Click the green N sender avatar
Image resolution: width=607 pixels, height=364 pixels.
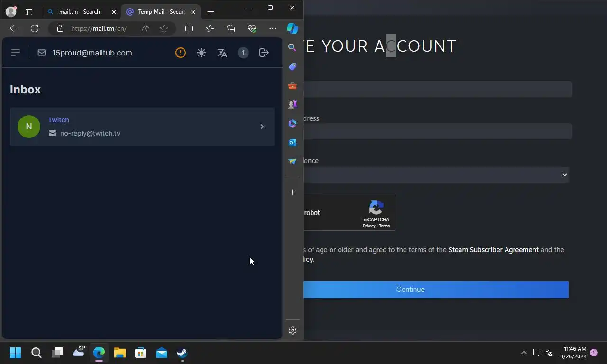coord(29,127)
